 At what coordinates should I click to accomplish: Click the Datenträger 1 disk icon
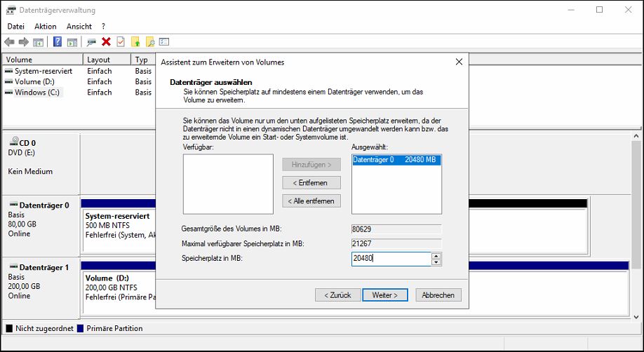pyautogui.click(x=13, y=266)
